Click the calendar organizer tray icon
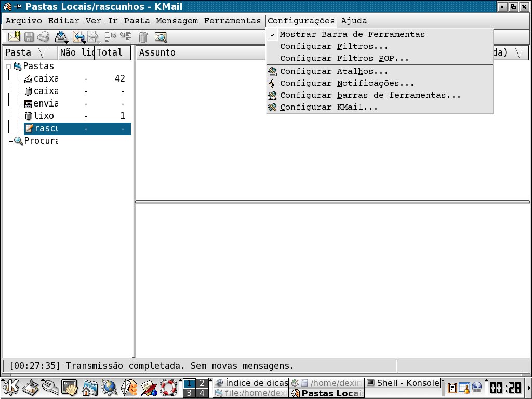 (464, 388)
